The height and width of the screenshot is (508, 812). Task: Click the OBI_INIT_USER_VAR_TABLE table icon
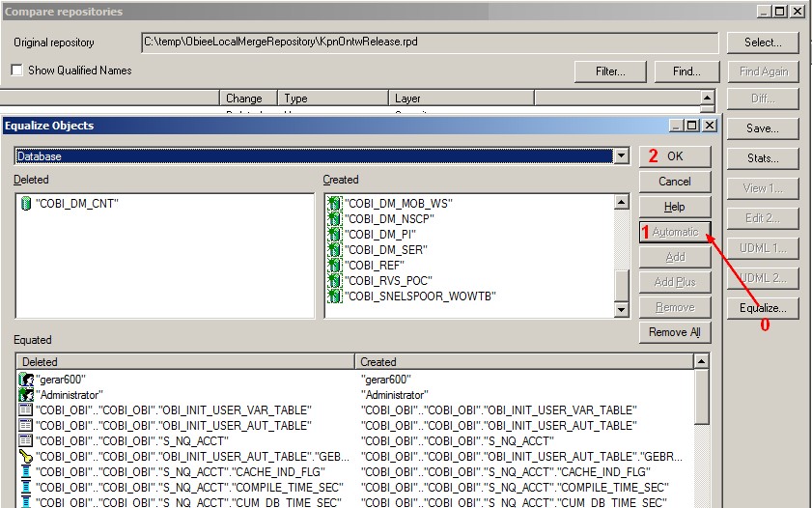26,410
